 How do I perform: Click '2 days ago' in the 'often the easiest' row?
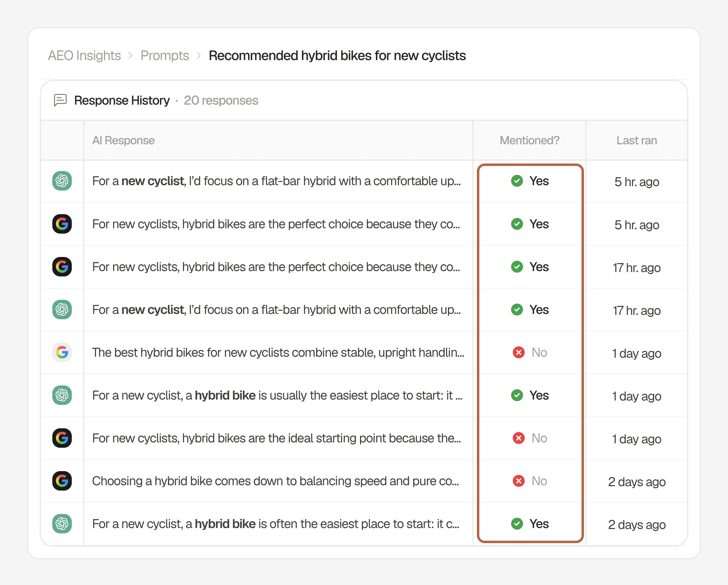637,525
